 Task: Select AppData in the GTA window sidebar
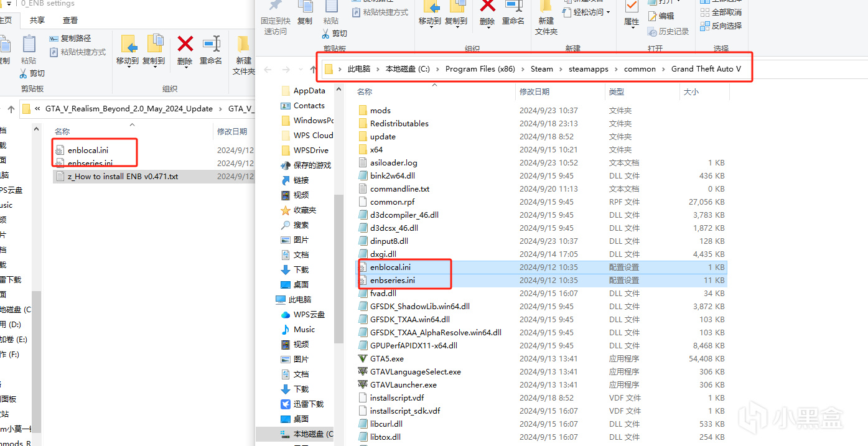coord(309,91)
